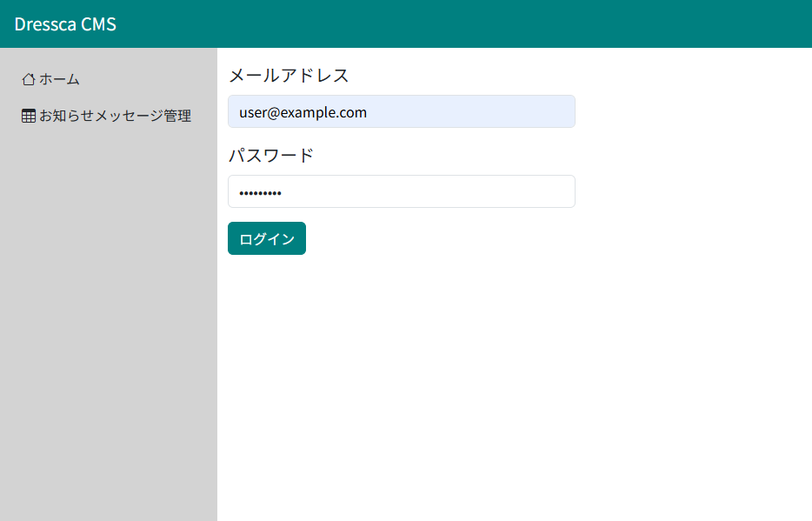Viewport: 812px width, 521px height.
Task: Click the table grid icon in the sidebar
Action: [29, 116]
